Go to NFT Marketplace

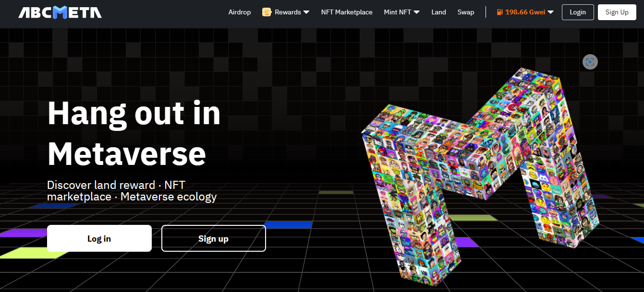pos(347,12)
